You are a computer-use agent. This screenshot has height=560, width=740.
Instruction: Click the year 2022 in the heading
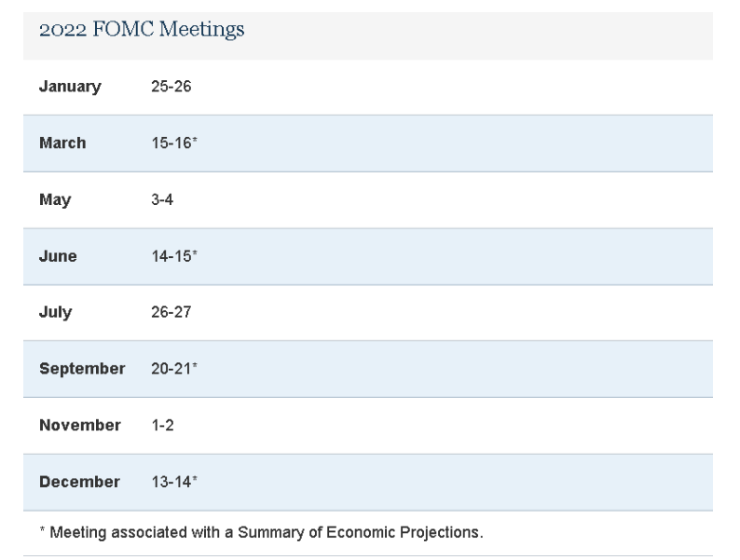pyautogui.click(x=61, y=30)
